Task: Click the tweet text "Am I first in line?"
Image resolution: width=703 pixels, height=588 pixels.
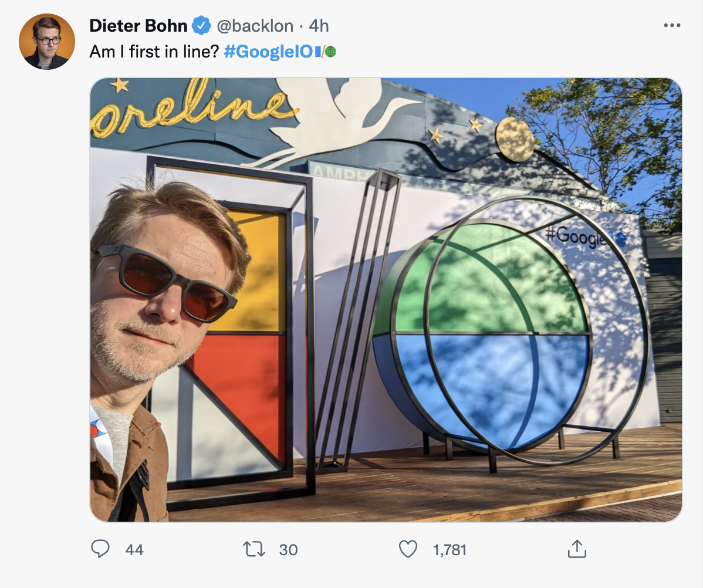Action: pos(154,52)
